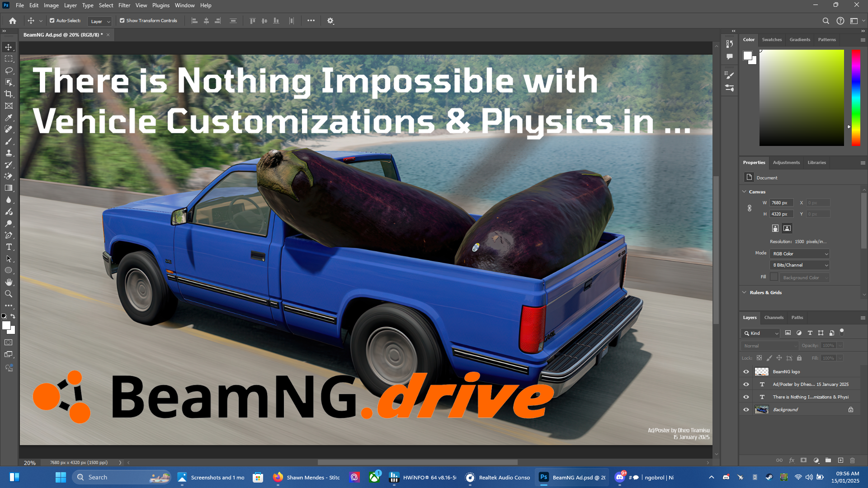
Task: Toggle Show Transform Controls checkbox
Action: point(122,21)
